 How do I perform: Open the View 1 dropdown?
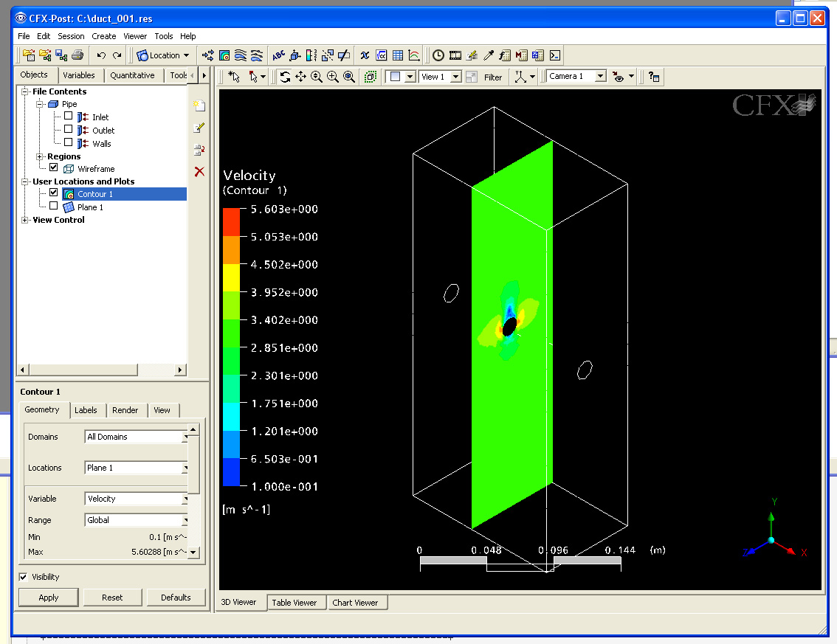[440, 77]
